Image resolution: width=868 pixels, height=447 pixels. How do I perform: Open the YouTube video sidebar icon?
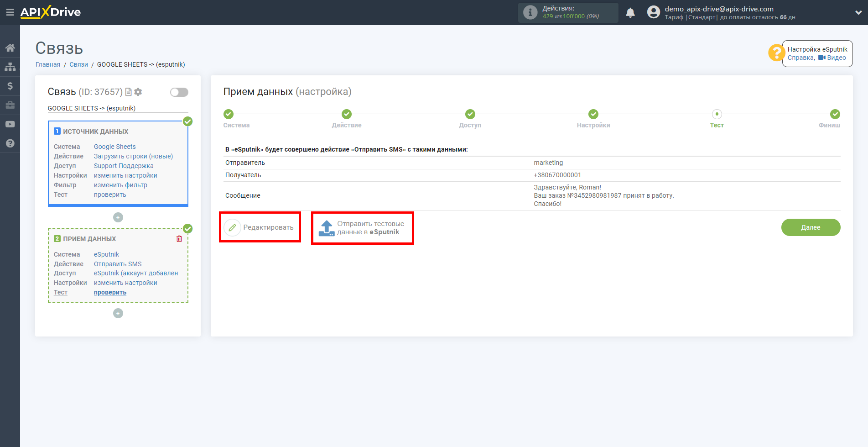pyautogui.click(x=10, y=124)
